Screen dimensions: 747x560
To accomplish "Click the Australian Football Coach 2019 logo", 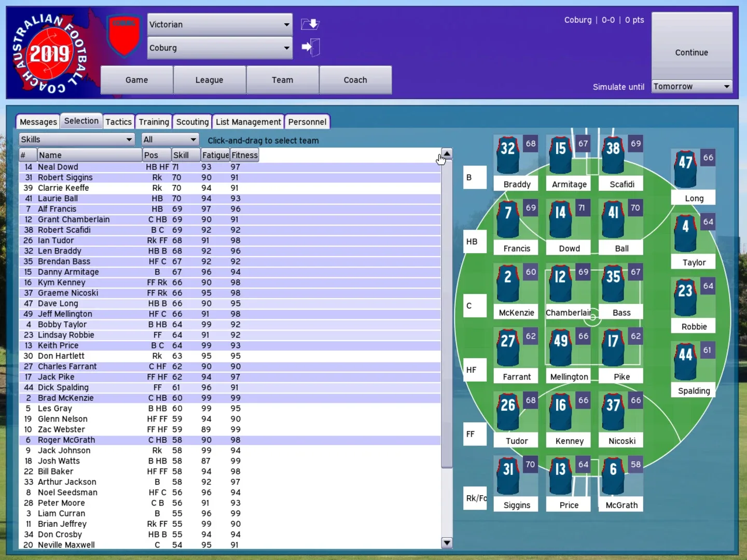I will tap(50, 53).
